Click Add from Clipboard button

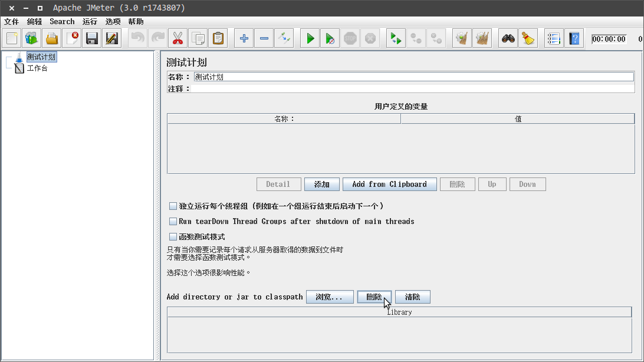coord(389,185)
